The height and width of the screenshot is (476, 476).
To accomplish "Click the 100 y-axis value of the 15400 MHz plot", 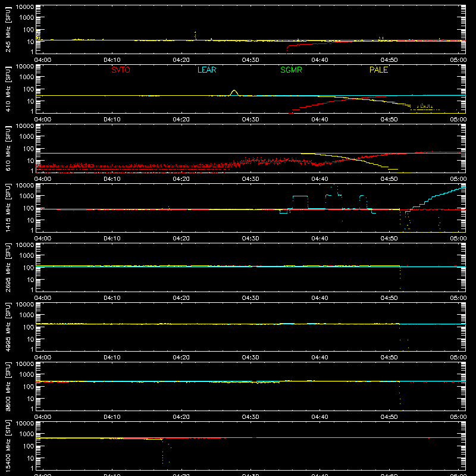I will coord(29,446).
